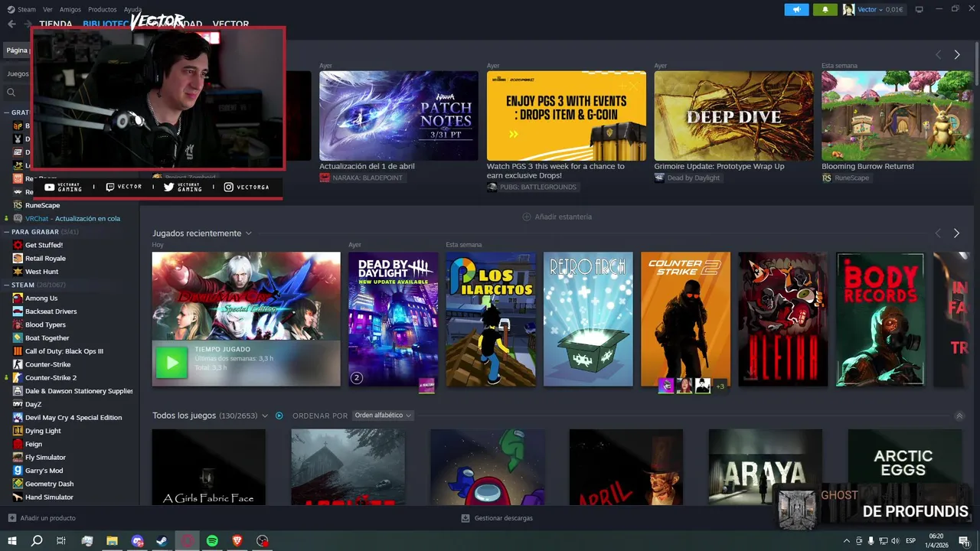Open the Añadir estantería plus control

527,217
